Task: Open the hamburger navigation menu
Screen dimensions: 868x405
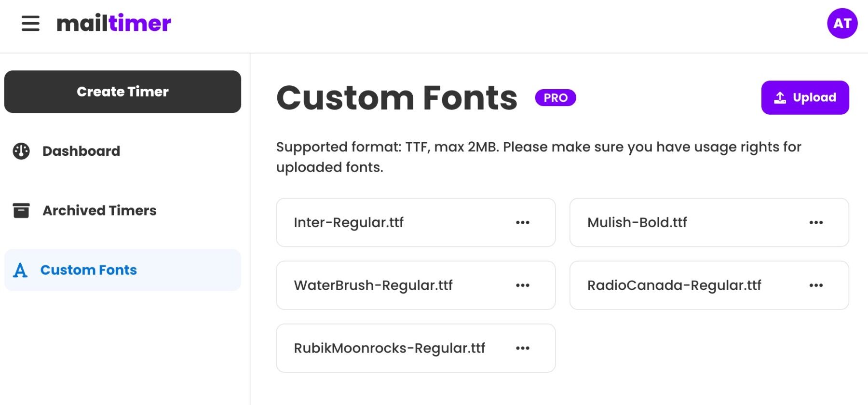Action: pyautogui.click(x=30, y=23)
